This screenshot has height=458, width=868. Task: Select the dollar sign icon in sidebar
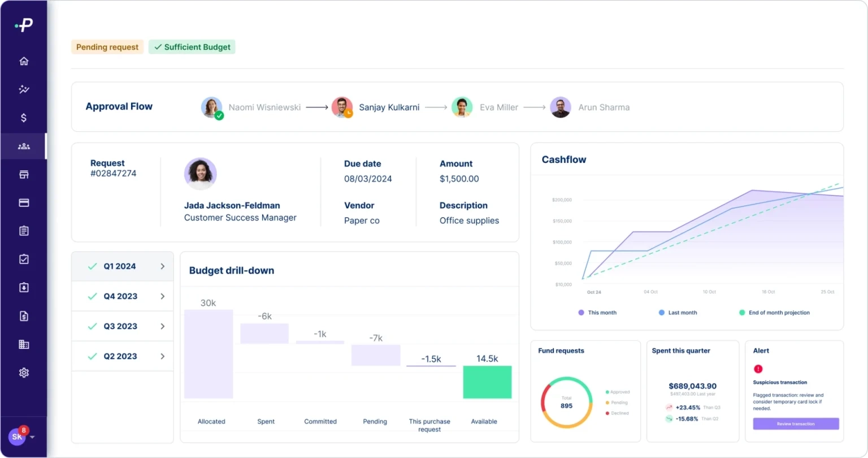click(x=24, y=118)
